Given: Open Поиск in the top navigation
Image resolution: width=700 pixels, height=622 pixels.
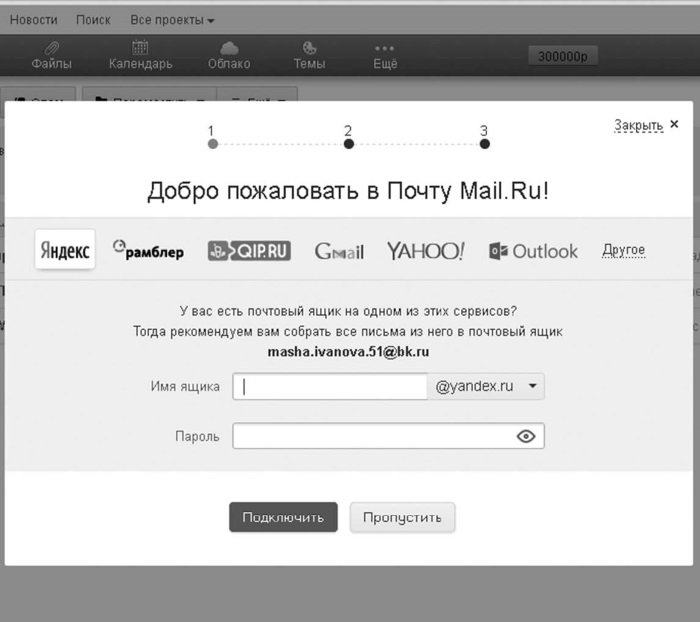Looking at the screenshot, I should pyautogui.click(x=93, y=20).
